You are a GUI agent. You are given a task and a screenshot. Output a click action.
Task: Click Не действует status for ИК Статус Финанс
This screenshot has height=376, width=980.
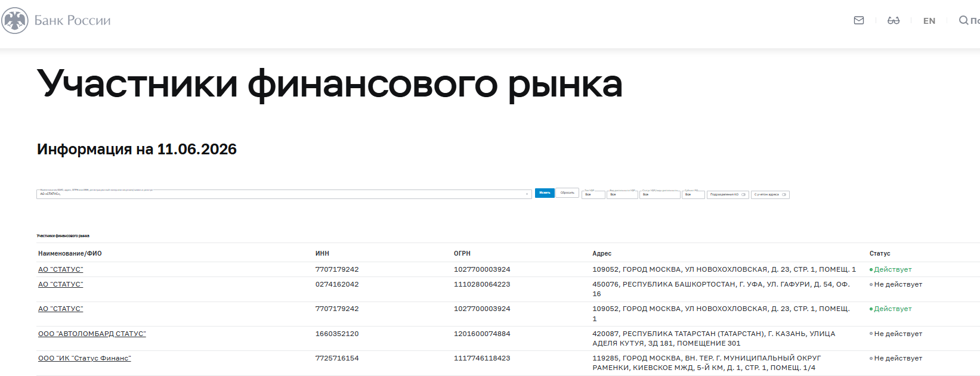coord(896,358)
